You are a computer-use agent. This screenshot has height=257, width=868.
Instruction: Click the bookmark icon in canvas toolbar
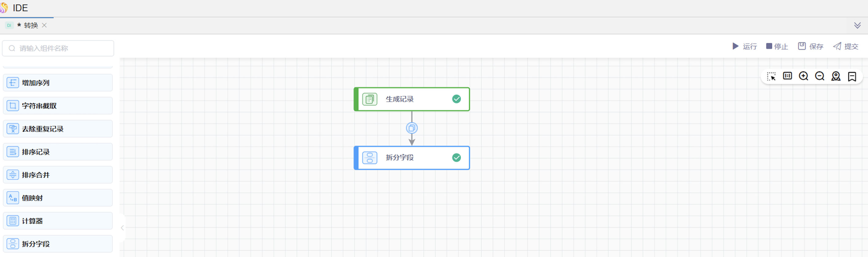pos(852,76)
